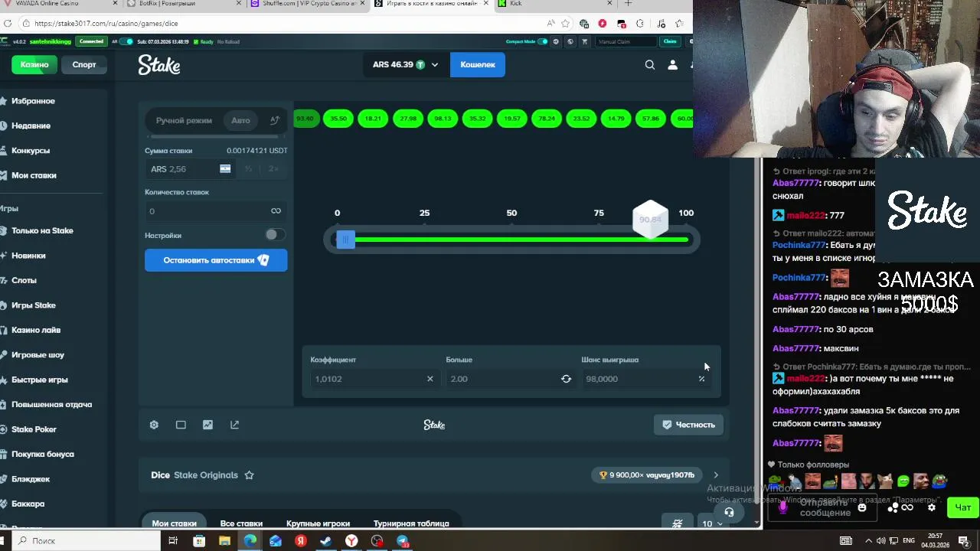Click the cart icon in extension bar
Viewport: 980px width, 551px height.
[585, 41]
